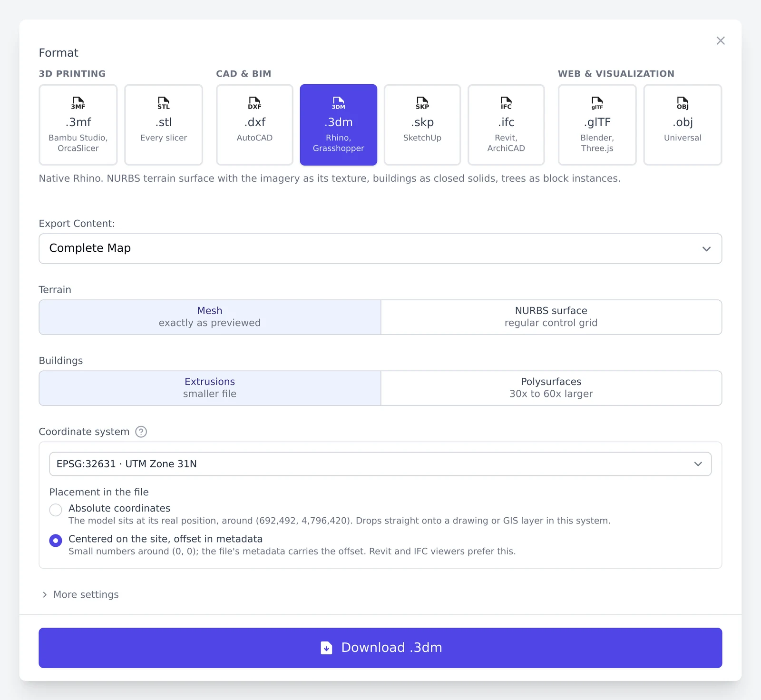761x700 pixels.
Task: Click the CAD & BIM group heading
Action: [x=244, y=74]
